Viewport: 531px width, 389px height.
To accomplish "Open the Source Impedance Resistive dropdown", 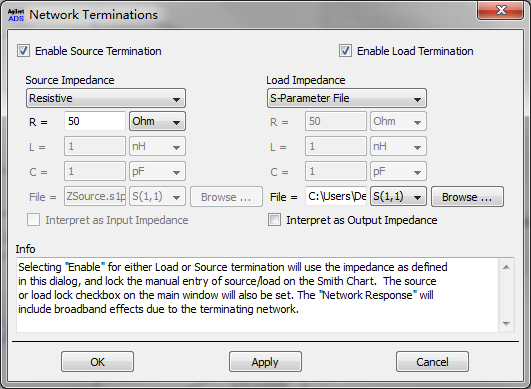I will coord(106,99).
